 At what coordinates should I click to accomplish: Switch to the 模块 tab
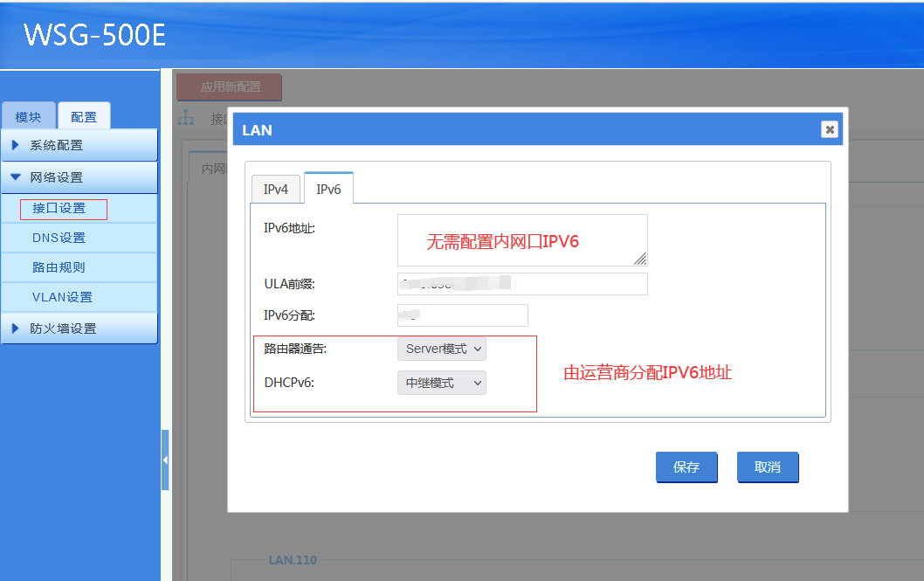tap(28, 117)
